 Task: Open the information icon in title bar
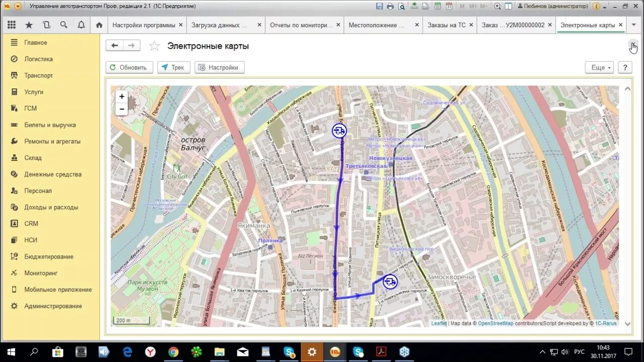coord(596,6)
